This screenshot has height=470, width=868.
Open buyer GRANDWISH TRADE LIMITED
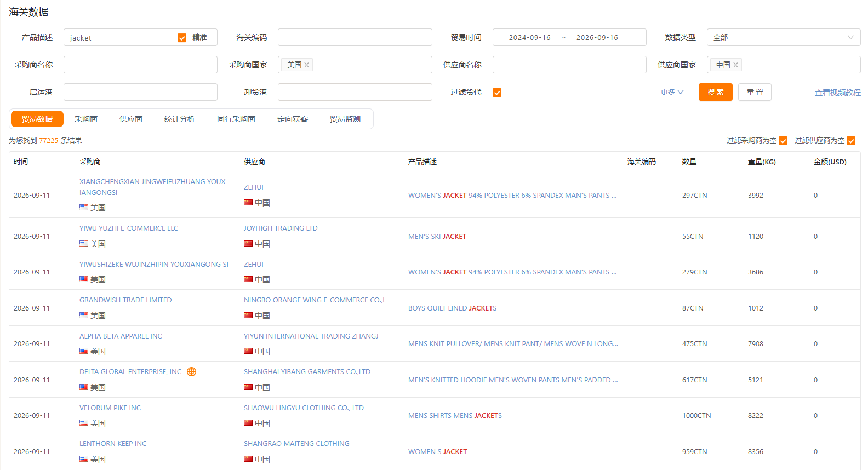tap(125, 300)
